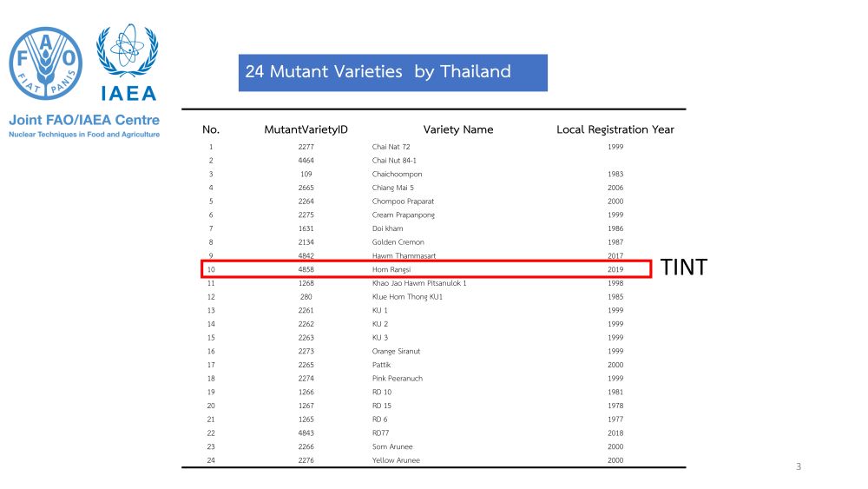Click the '24 Mutant Varieties by Thailand' title banner
This screenshot has width=868, height=489.
click(393, 73)
